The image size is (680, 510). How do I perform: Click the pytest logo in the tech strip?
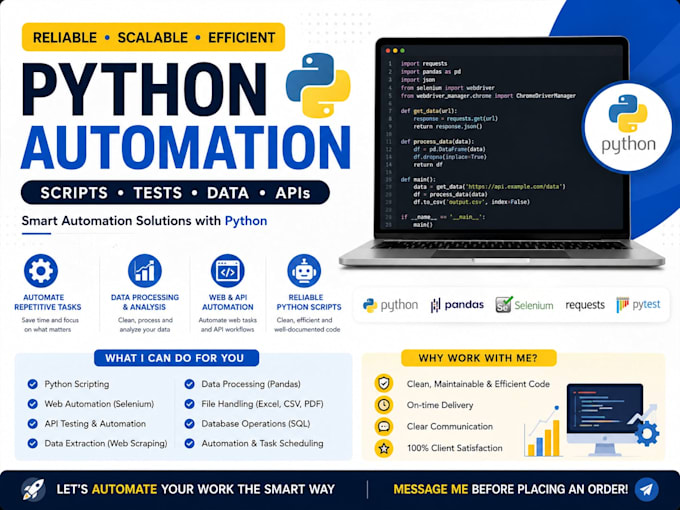638,305
